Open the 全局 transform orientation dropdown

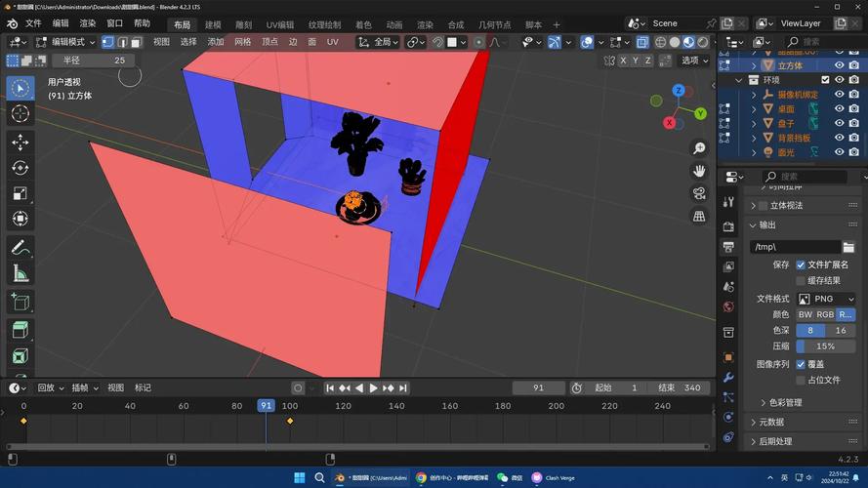point(378,42)
